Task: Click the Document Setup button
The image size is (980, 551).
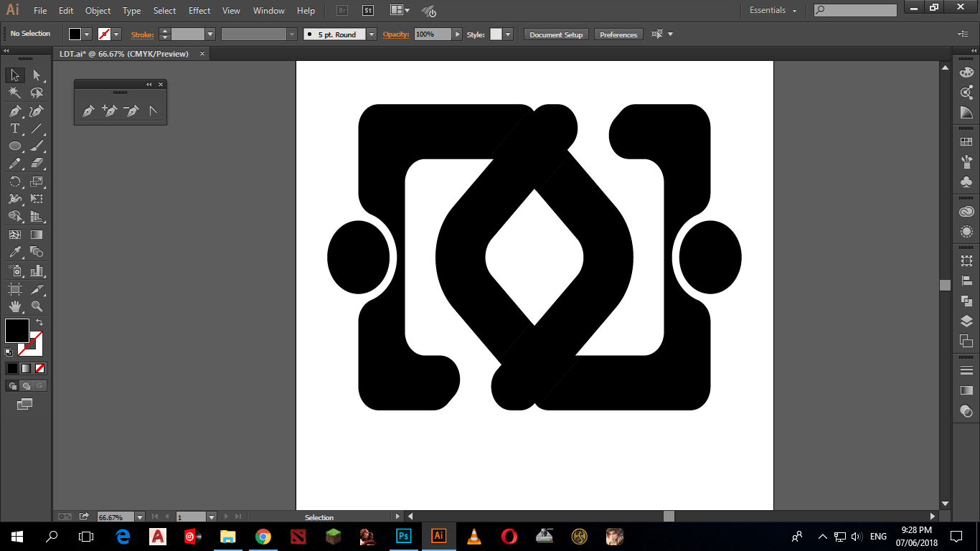Action: 556,34
